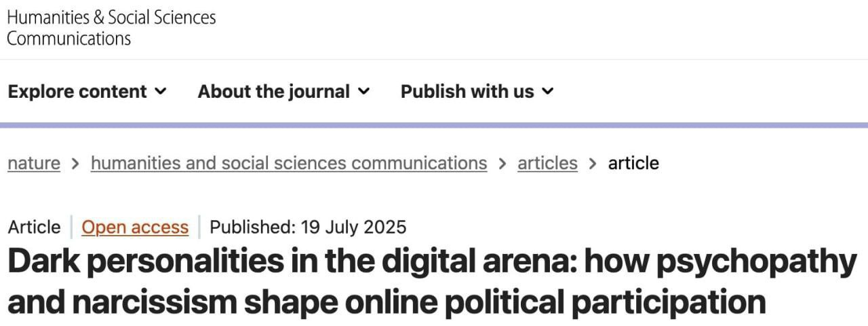Click the breadcrumb arrow just before articles
This screenshot has width=868, height=326.
(x=502, y=163)
